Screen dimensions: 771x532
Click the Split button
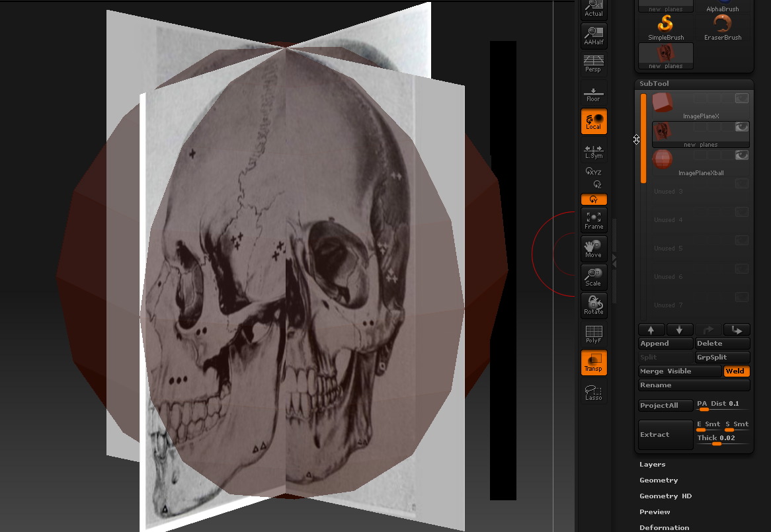pyautogui.click(x=666, y=357)
